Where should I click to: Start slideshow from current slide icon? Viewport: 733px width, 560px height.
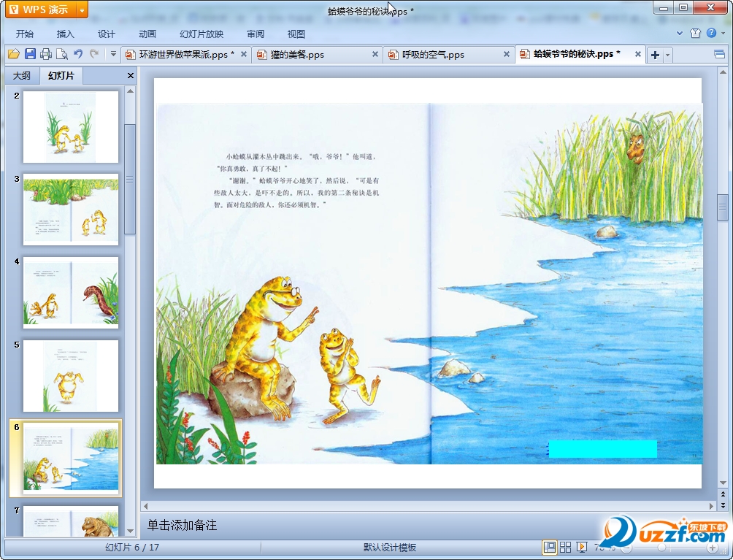point(582,547)
